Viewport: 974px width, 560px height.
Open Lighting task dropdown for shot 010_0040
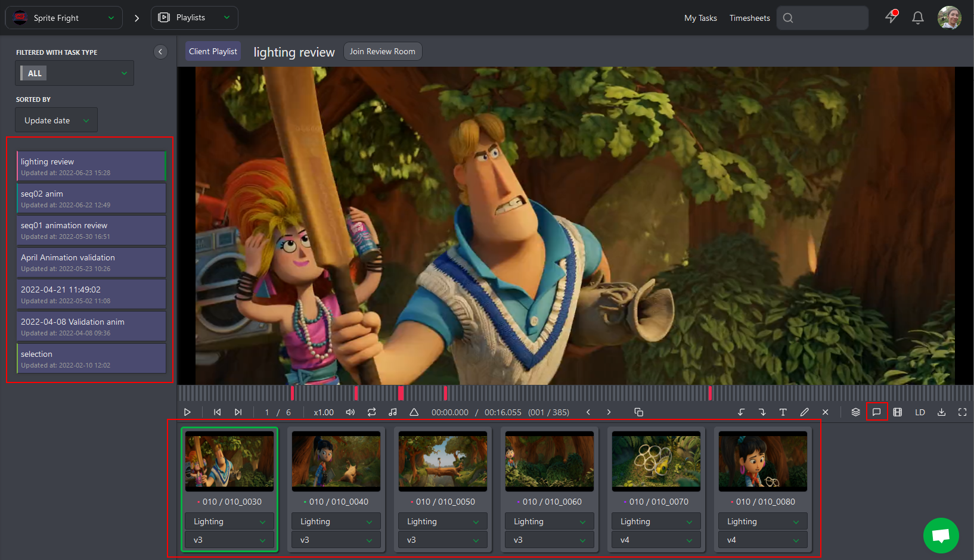pos(336,521)
